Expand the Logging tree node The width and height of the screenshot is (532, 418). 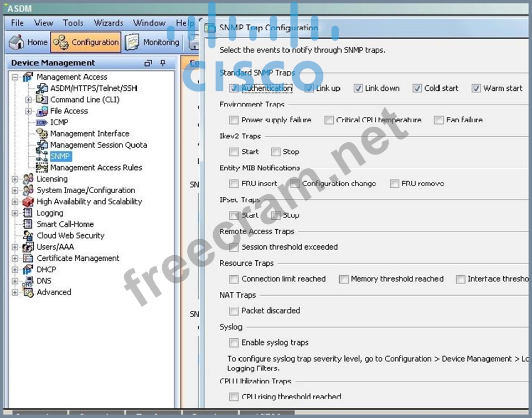tap(15, 213)
